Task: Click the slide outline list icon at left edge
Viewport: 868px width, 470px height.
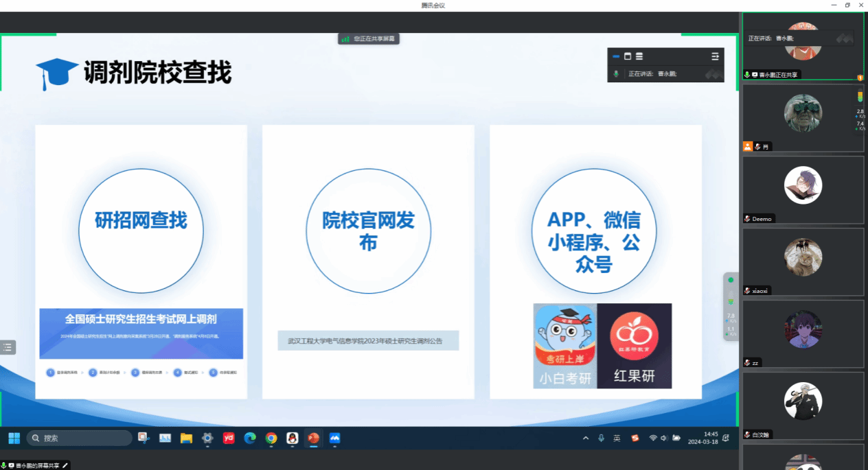Action: pyautogui.click(x=8, y=347)
